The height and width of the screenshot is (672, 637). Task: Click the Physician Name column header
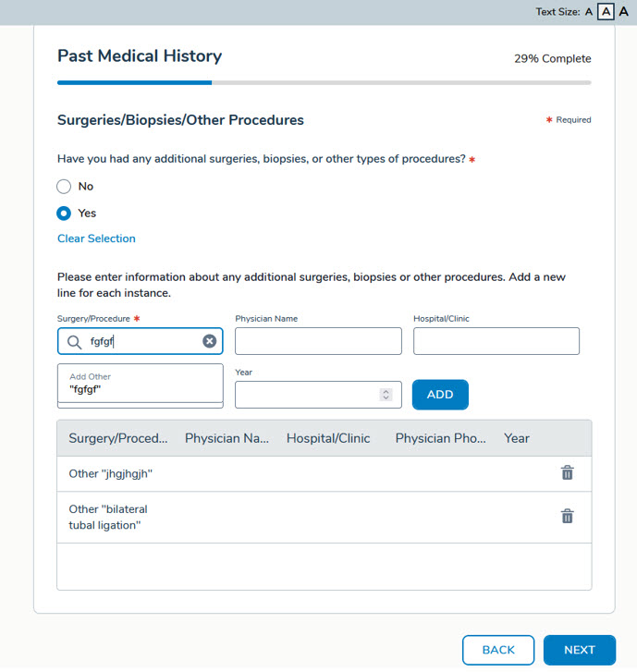point(227,438)
